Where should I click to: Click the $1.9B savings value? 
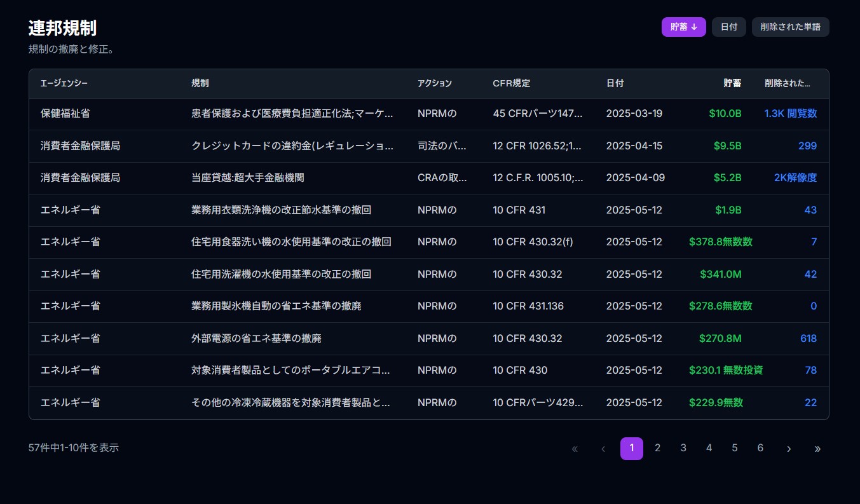click(728, 210)
